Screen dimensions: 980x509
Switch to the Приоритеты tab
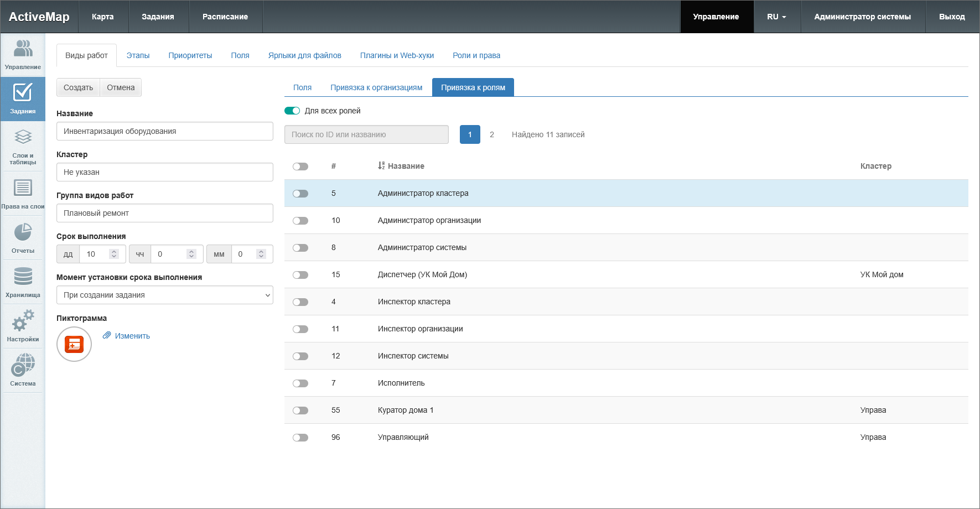click(190, 55)
